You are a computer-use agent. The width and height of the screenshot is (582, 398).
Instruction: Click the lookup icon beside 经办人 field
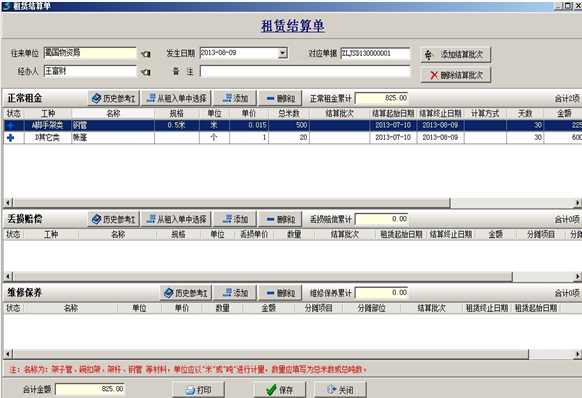146,72
